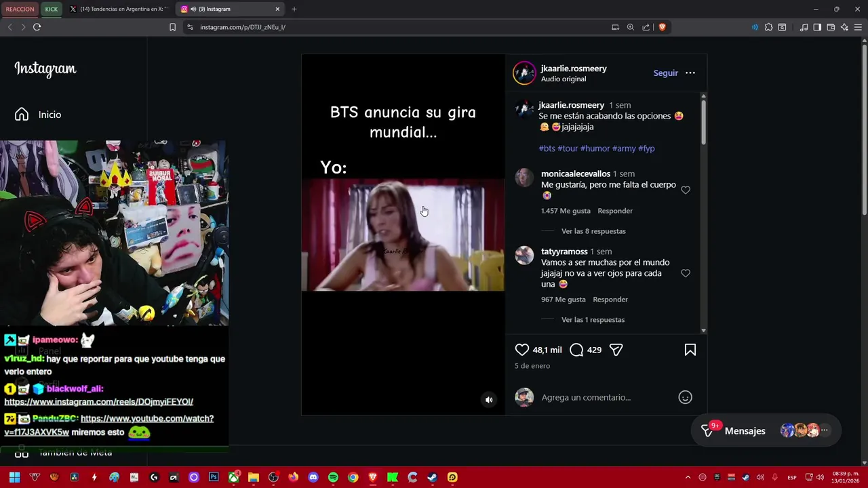Open Discord from taskbar
Screen dimensions: 868x488
(x=313, y=477)
